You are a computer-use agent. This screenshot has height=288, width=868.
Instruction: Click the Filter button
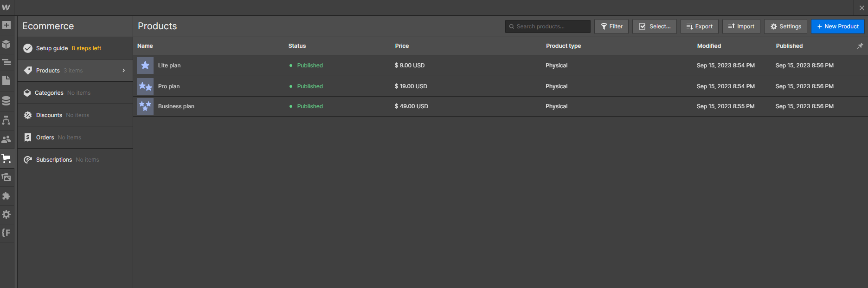(611, 26)
